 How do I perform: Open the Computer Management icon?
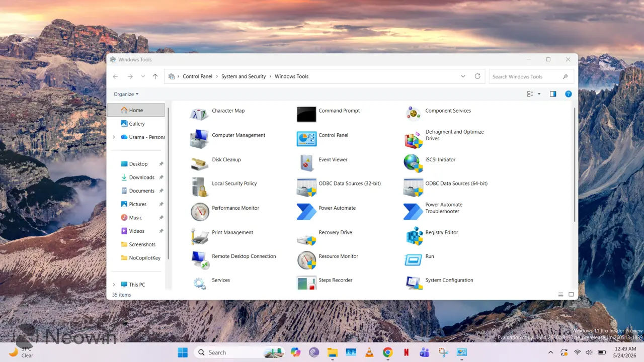coord(200,138)
